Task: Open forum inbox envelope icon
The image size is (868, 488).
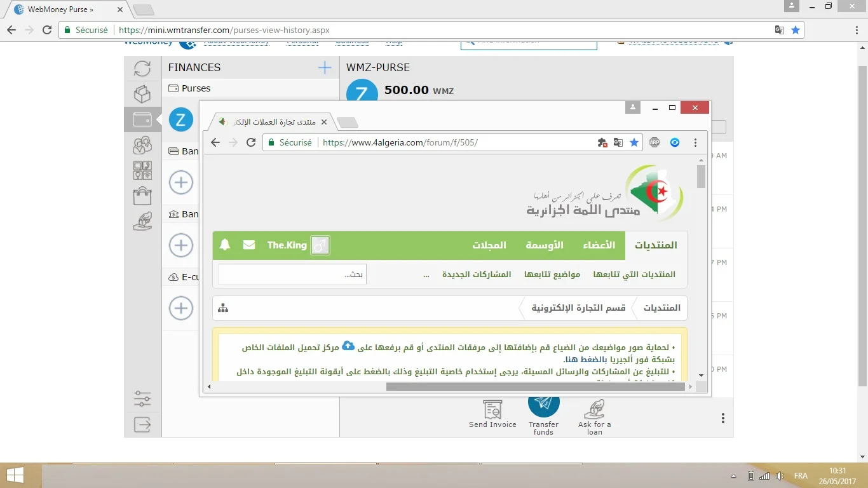Action: click(x=249, y=245)
